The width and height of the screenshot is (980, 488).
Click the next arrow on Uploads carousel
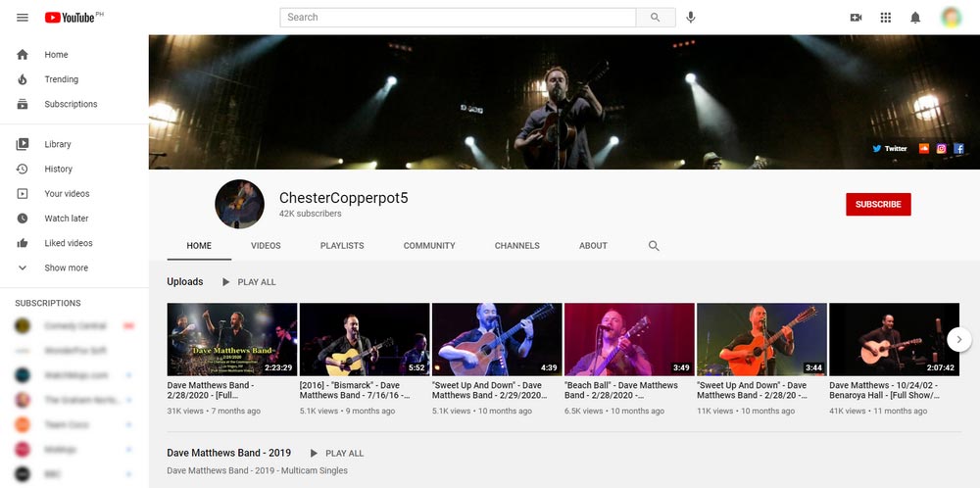959,340
